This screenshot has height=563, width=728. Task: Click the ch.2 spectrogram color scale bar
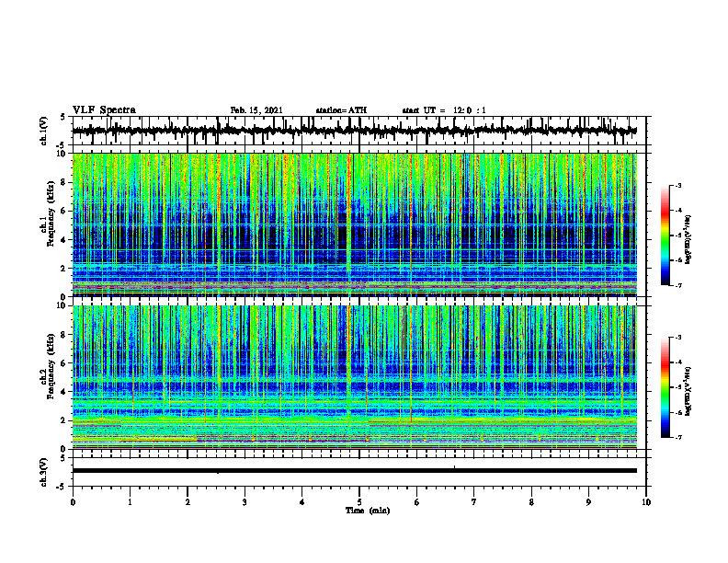pyautogui.click(x=665, y=387)
